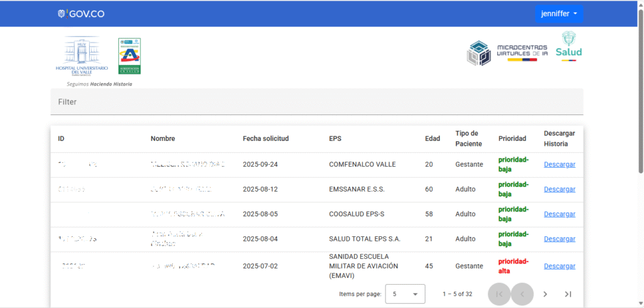Download history for COOSALUD EPS-S patient
This screenshot has height=308, width=644.
(559, 214)
